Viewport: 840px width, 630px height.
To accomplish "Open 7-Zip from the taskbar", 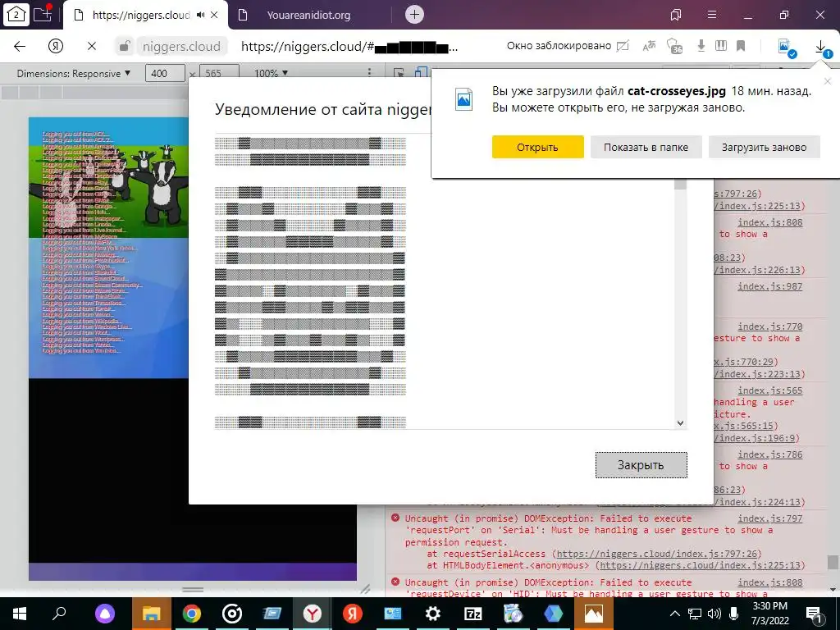I will click(473, 614).
